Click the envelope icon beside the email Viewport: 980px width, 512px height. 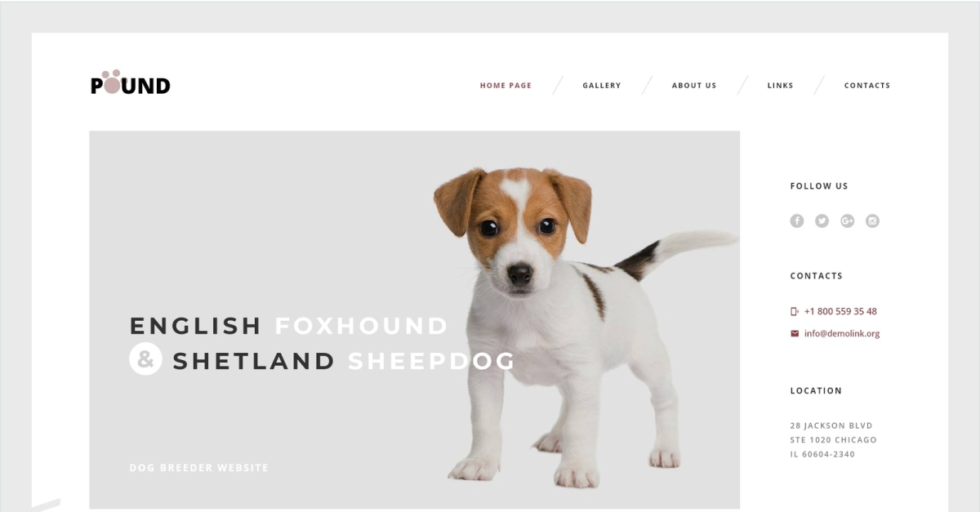795,333
